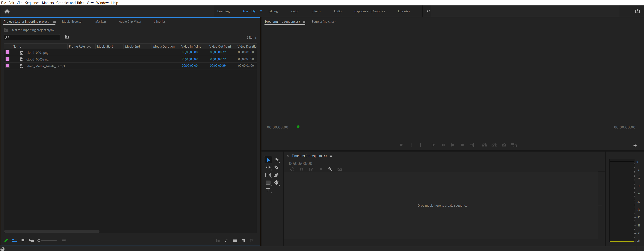
Task: Sort by Frame Rate column arrow
Action: (89, 47)
